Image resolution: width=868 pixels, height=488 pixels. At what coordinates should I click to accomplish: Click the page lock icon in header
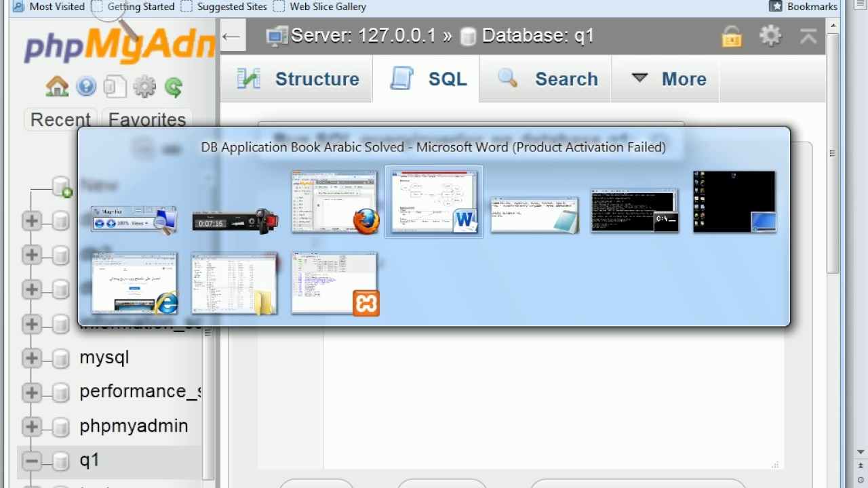click(x=732, y=36)
